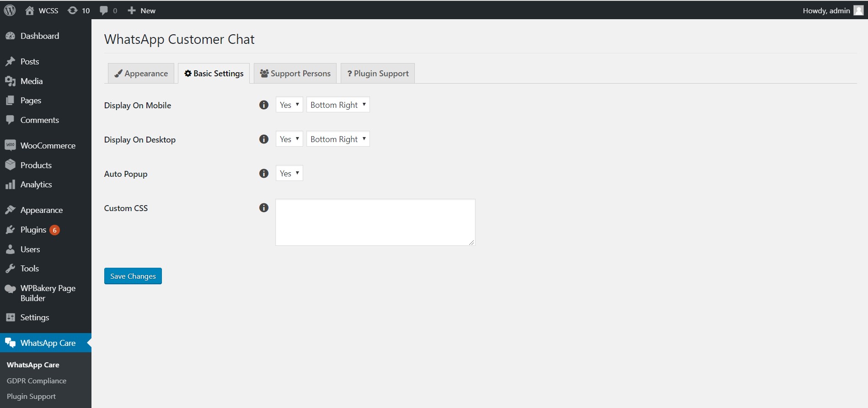Open Display On Desktop Yes dropdown
The height and width of the screenshot is (408, 868).
289,139
